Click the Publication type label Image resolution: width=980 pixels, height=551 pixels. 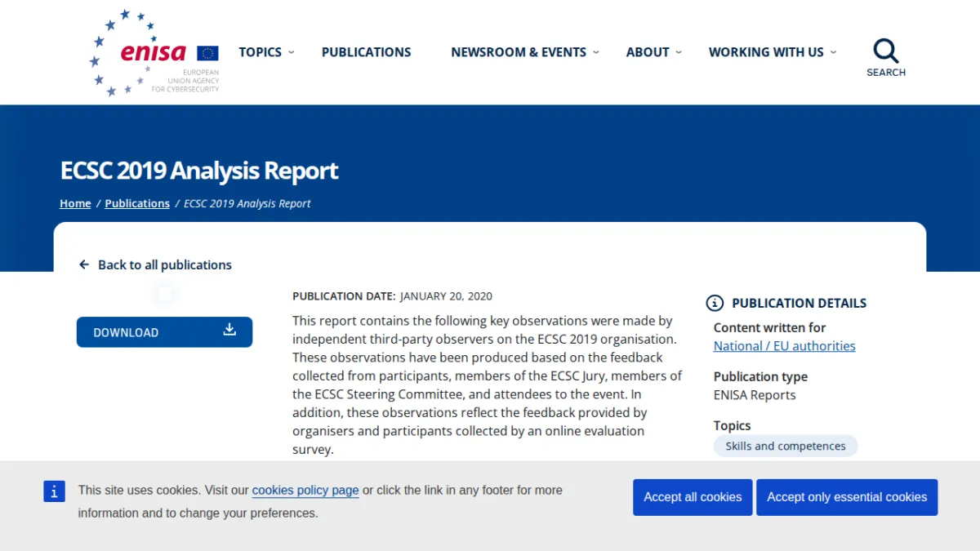tap(760, 376)
